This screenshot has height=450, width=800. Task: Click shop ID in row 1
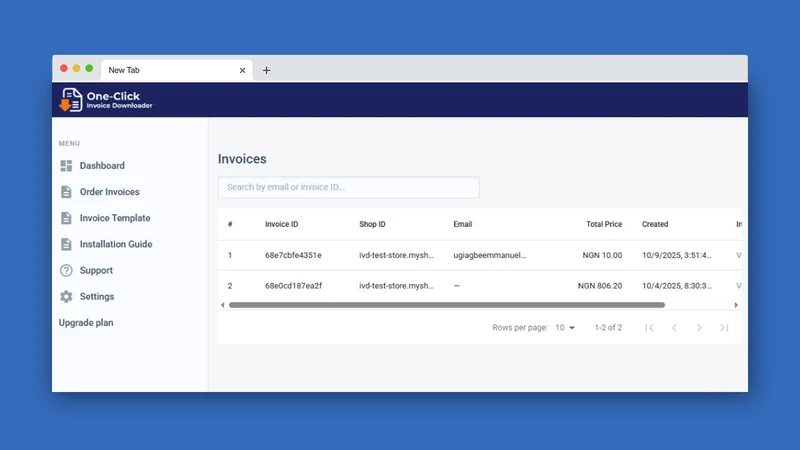(x=396, y=255)
